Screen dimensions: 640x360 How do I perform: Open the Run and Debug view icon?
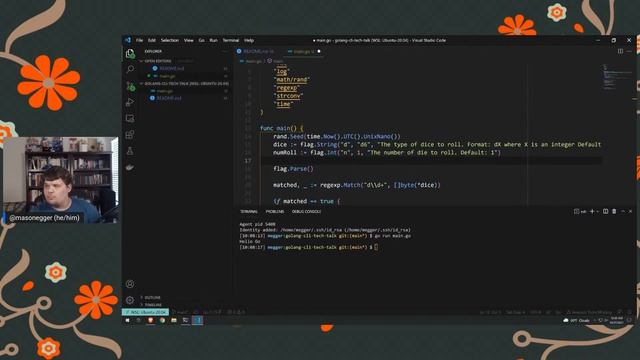[130, 102]
